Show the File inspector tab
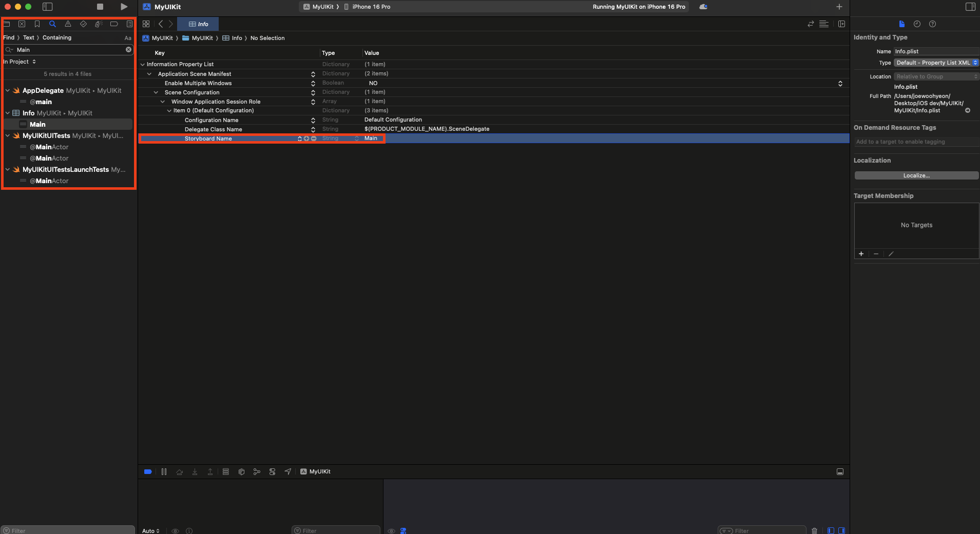This screenshot has height=534, width=980. tap(902, 24)
